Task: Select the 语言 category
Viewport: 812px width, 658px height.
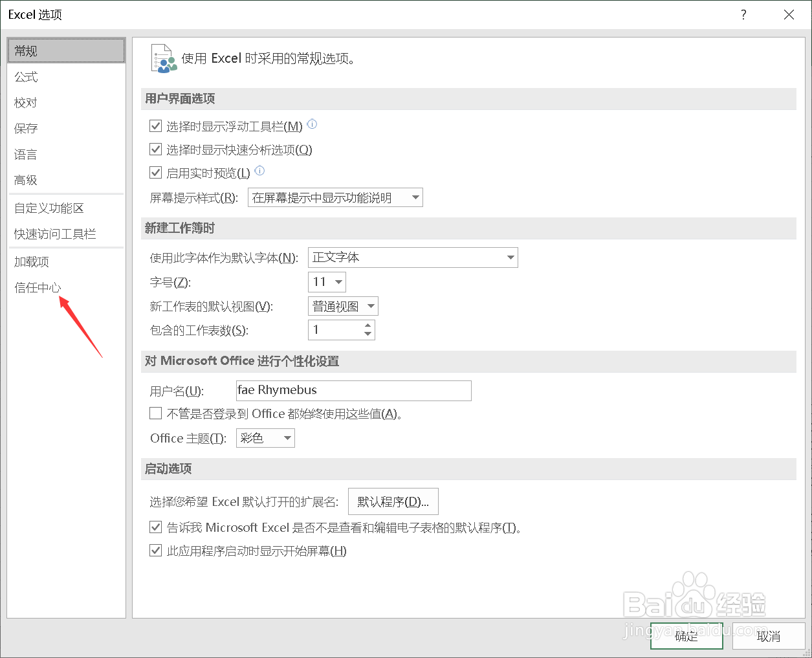Action: [66, 154]
